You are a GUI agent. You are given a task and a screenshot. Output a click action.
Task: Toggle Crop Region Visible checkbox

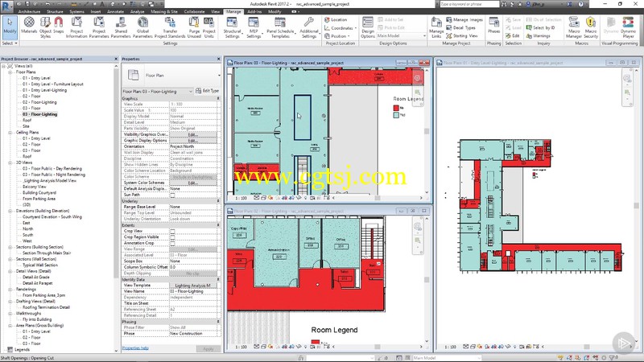pos(172,237)
